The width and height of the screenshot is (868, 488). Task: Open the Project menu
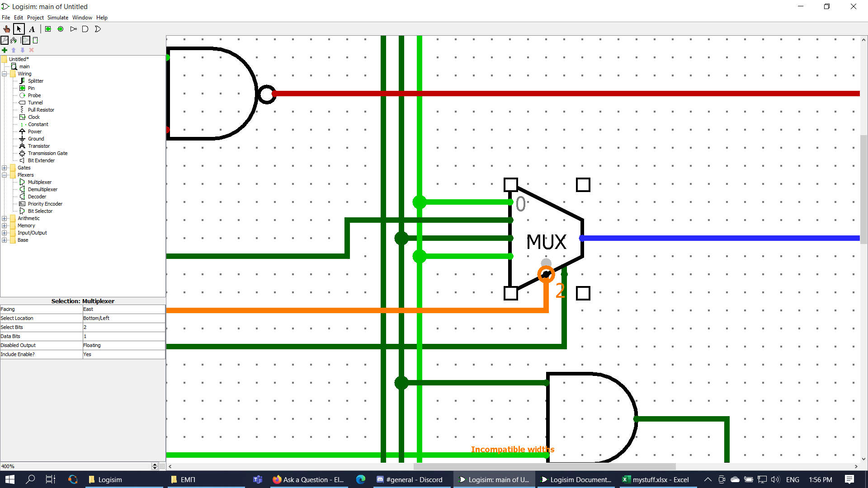35,17
